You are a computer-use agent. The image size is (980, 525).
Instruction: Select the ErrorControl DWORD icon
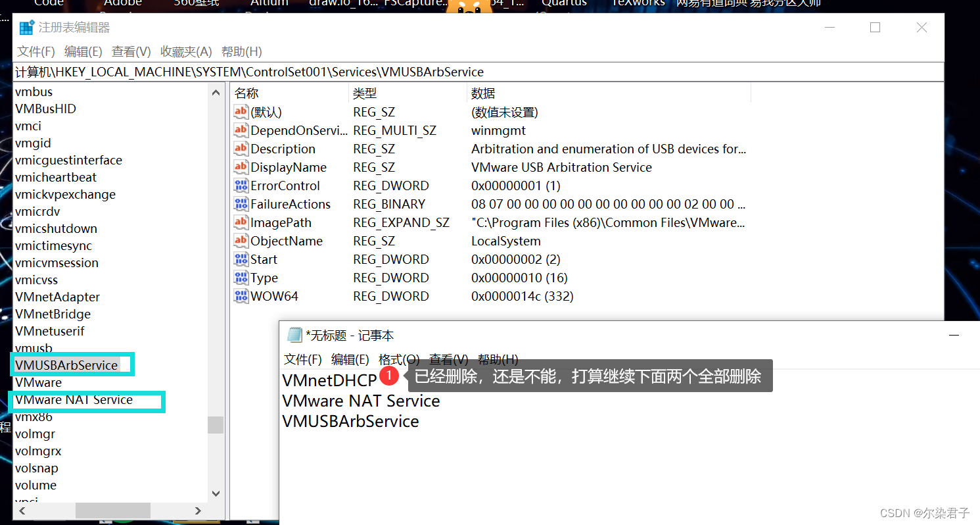241,186
